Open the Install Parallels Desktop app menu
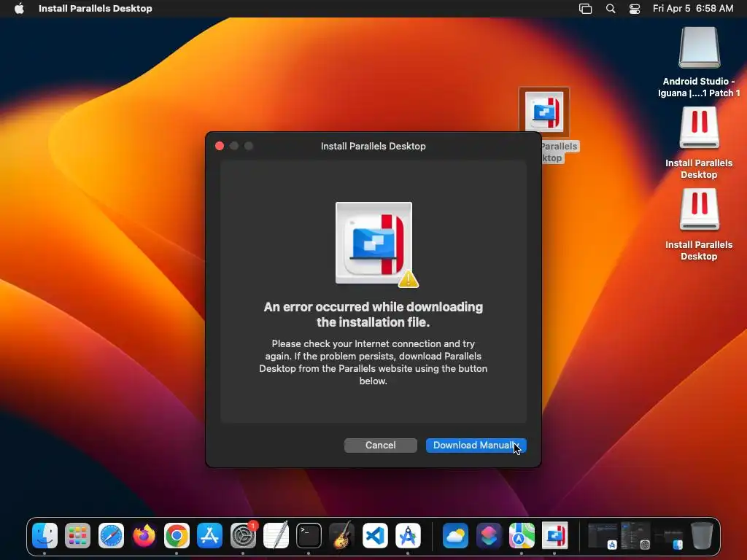 pyautogui.click(x=96, y=9)
